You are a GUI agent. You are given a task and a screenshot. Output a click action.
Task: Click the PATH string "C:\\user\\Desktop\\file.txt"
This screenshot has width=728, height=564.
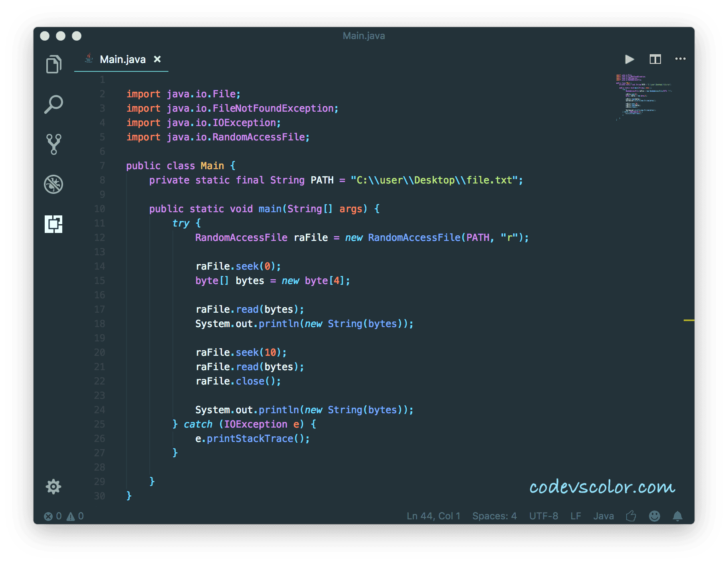pos(434,180)
